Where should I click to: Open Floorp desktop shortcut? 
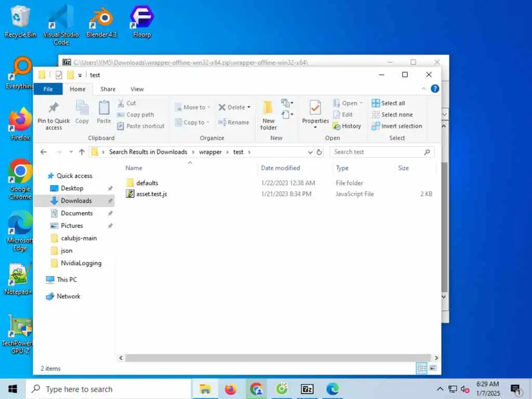tap(142, 21)
